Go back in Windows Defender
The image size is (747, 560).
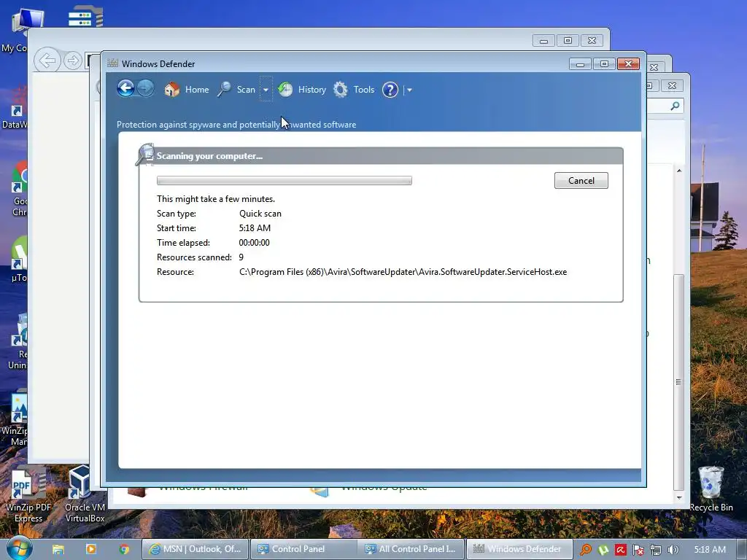(125, 88)
